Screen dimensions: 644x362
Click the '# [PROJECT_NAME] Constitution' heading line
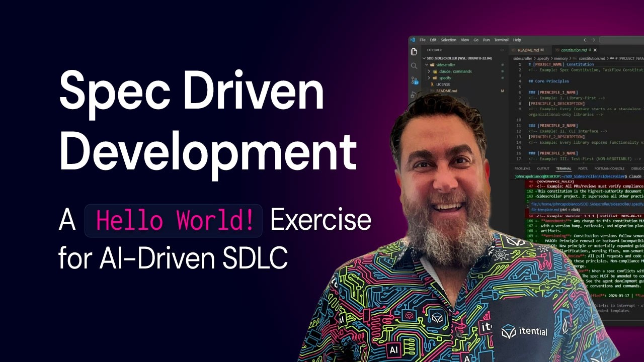tap(561, 64)
